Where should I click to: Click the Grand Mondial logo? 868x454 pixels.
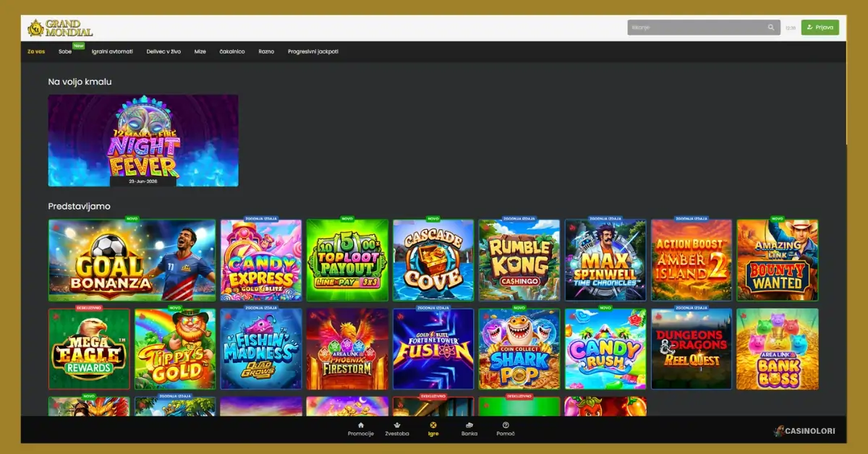tap(60, 28)
